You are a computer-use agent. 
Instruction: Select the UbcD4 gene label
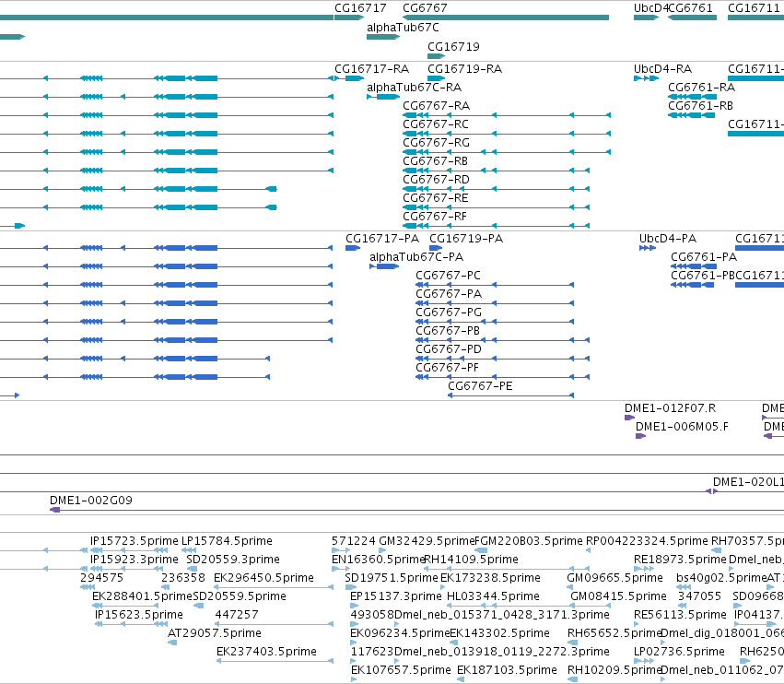point(650,8)
